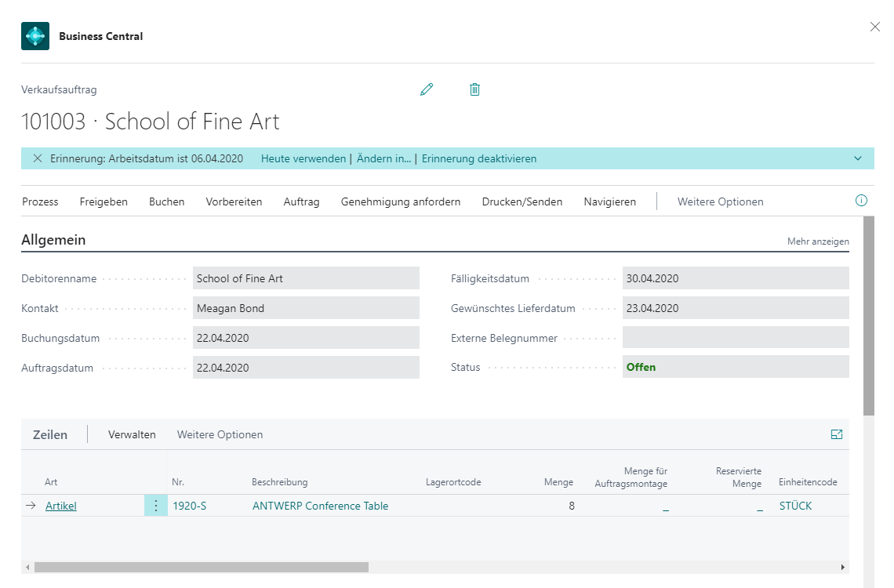
Task: Click the STÜCK unit code cell
Action: click(795, 506)
